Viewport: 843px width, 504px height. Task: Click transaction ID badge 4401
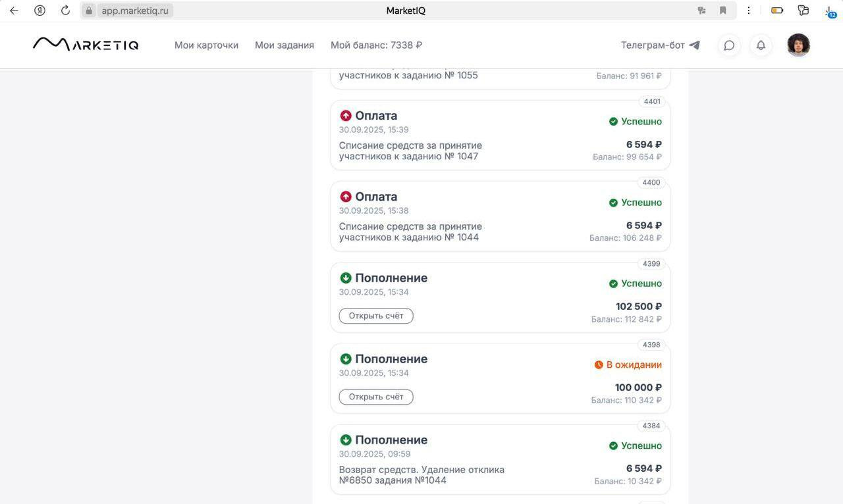(652, 101)
